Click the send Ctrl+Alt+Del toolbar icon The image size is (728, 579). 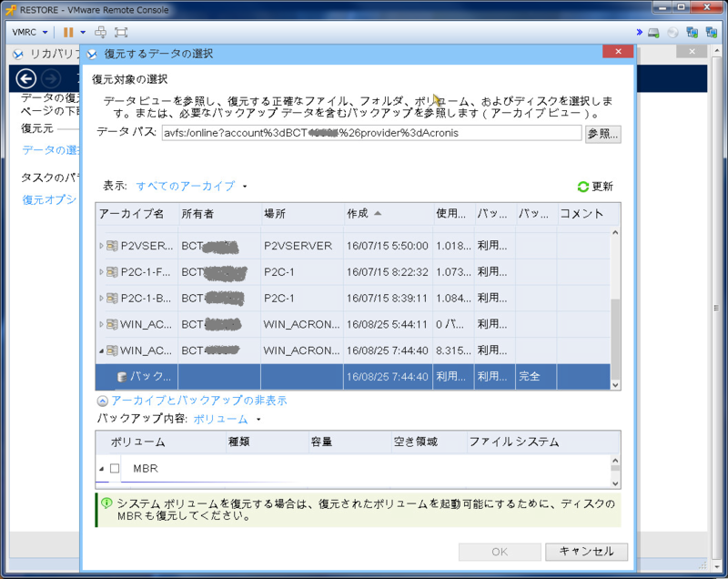100,32
